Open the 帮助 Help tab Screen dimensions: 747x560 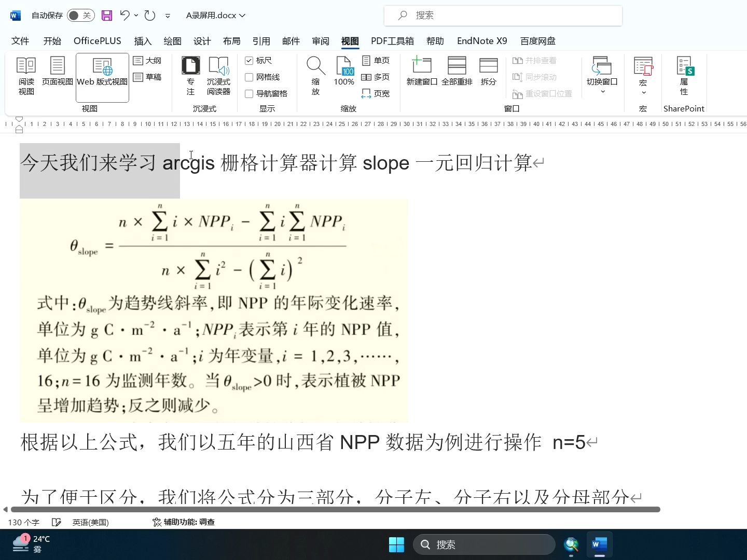(x=435, y=41)
